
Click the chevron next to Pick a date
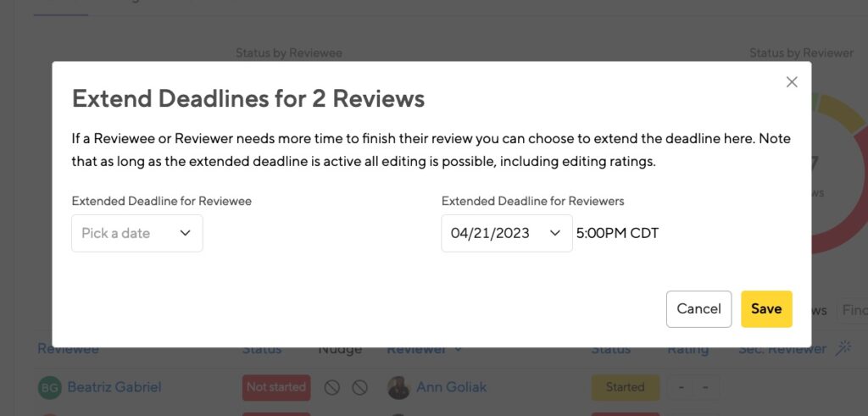tap(186, 234)
